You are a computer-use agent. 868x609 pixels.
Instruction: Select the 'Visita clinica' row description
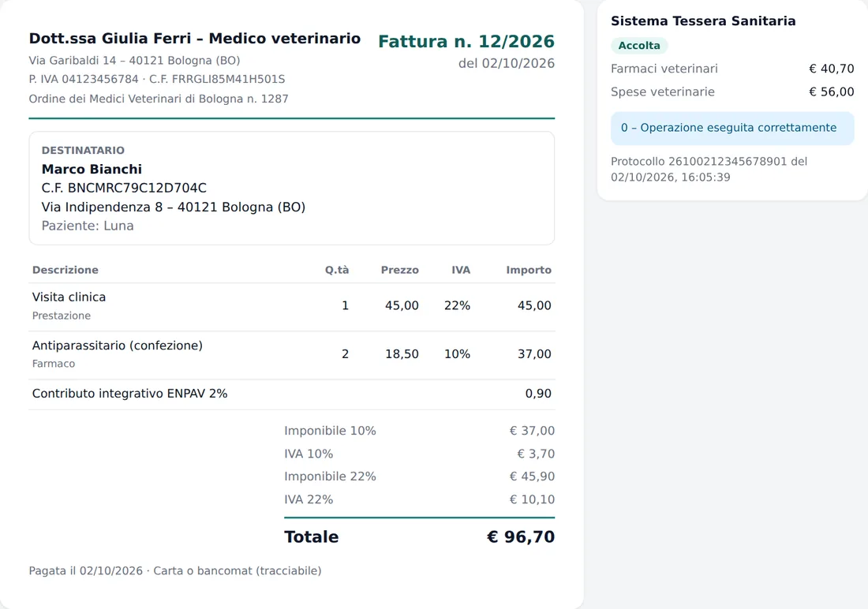pyautogui.click(x=69, y=297)
